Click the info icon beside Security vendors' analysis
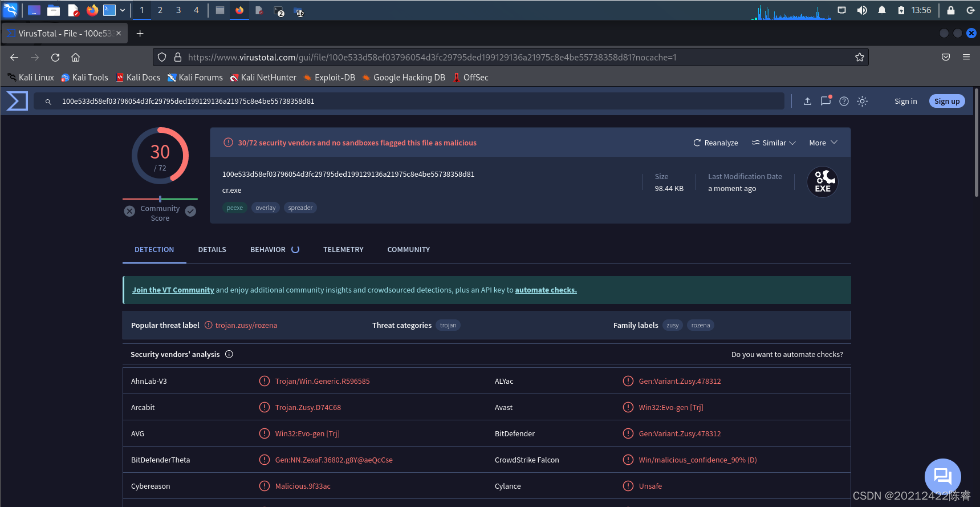 [x=229, y=354]
